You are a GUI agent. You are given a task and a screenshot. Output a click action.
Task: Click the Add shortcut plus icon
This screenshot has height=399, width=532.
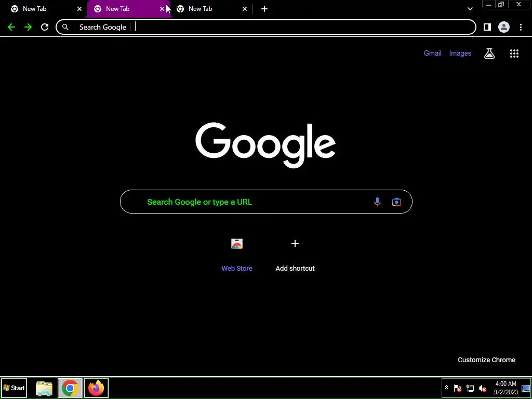click(295, 244)
